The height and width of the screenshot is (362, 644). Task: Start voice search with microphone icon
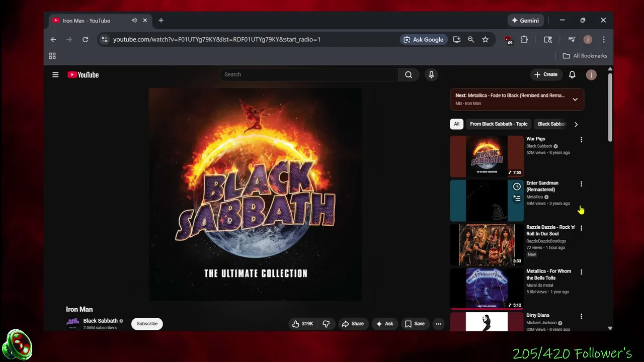pos(431,74)
